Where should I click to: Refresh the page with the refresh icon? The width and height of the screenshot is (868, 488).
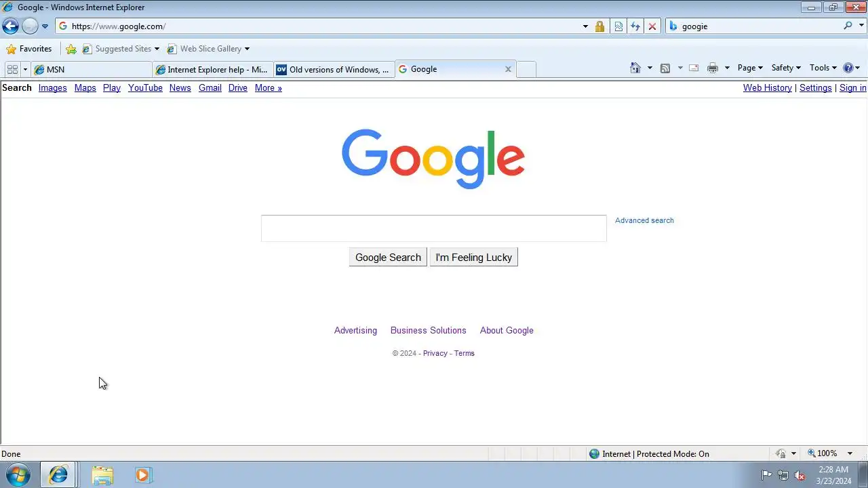pyautogui.click(x=635, y=26)
